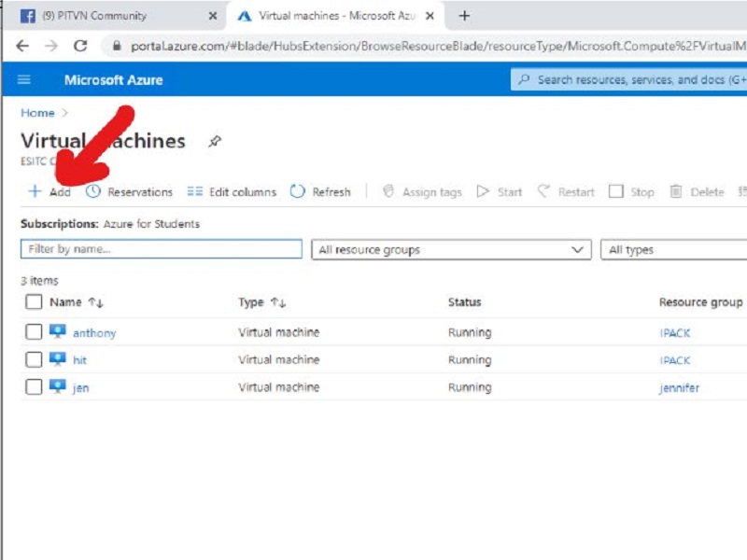Click Running status in anthony row
Viewport: 747px width, 560px height.
470,332
